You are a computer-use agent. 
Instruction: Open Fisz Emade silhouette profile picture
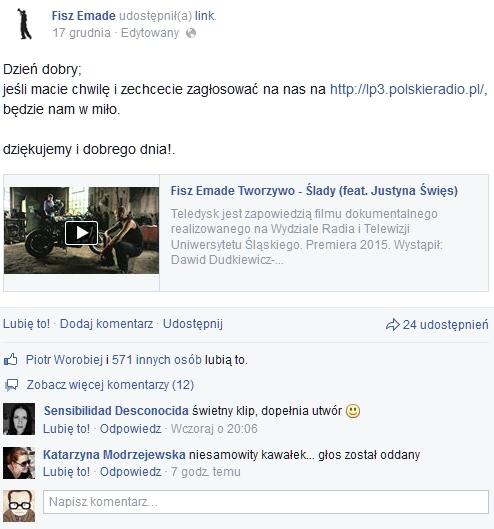(x=25, y=24)
